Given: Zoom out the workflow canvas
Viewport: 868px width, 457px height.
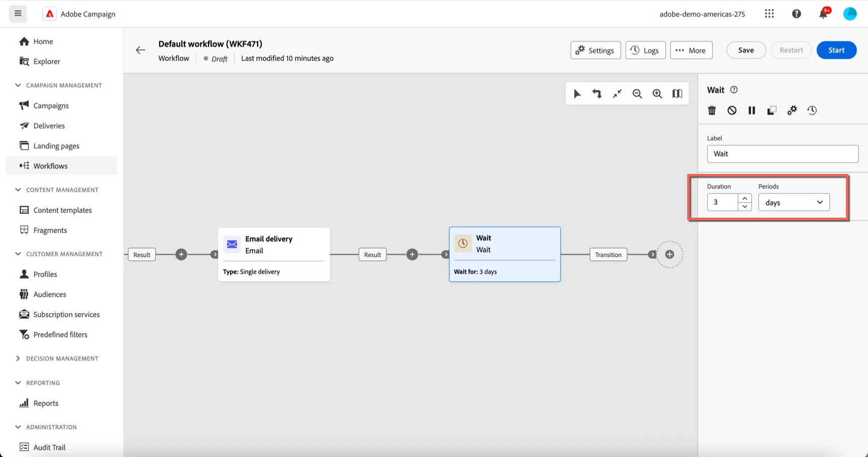Looking at the screenshot, I should click(x=637, y=94).
